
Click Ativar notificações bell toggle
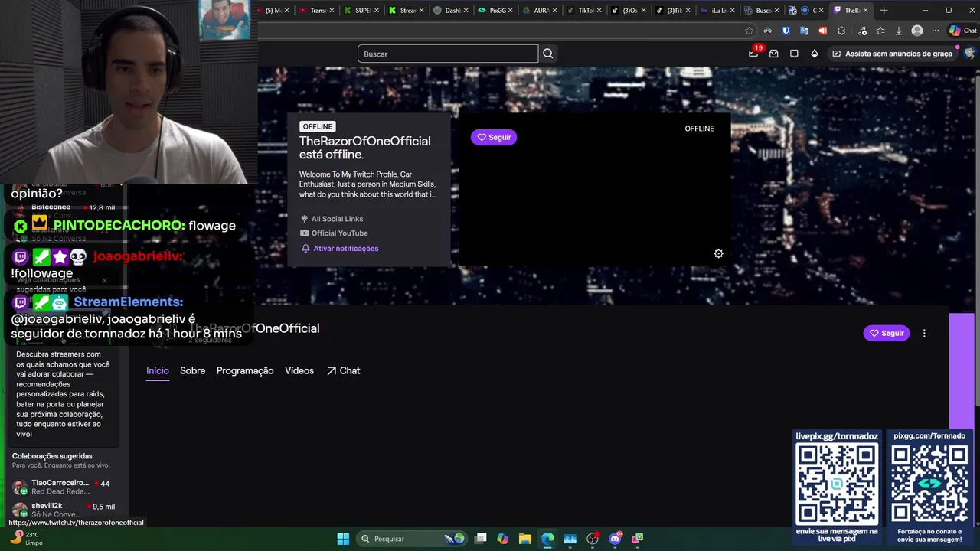coord(339,249)
